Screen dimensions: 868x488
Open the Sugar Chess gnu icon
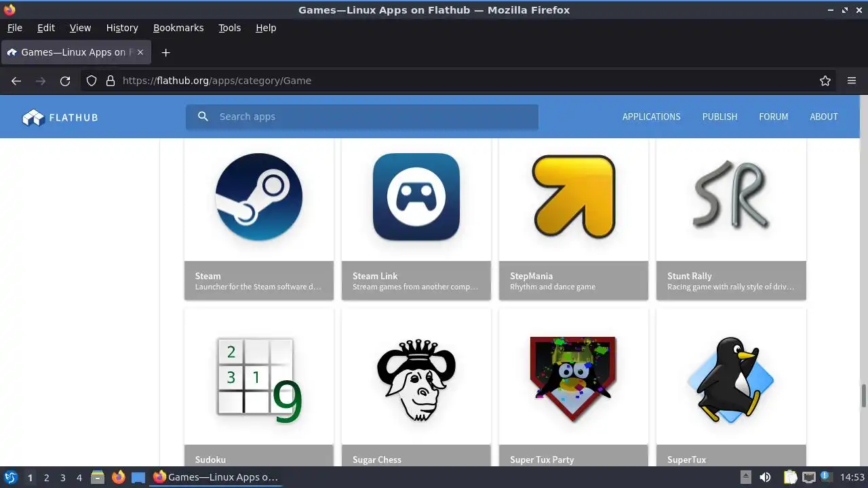(416, 380)
